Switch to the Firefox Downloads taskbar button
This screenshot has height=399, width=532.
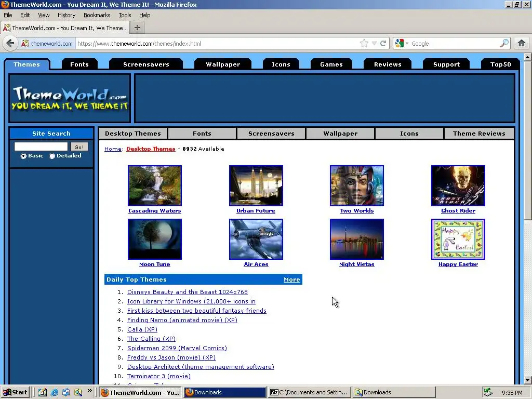pyautogui.click(x=225, y=392)
